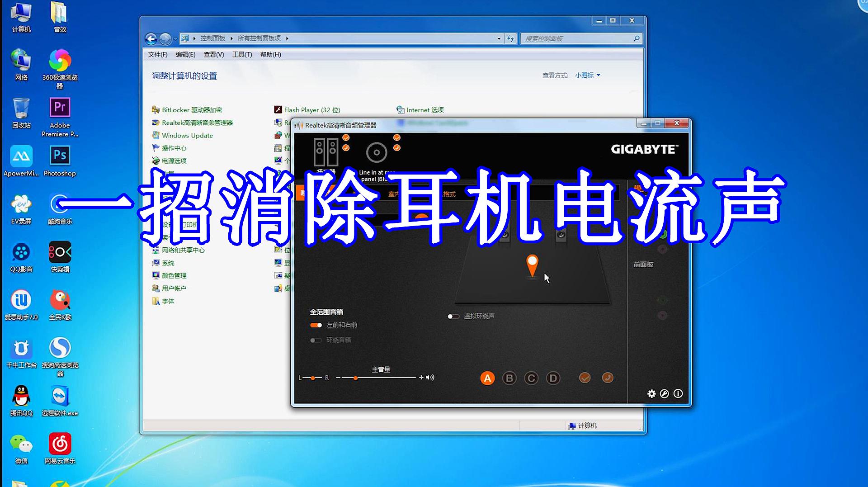Open 查看(V) menu
The width and height of the screenshot is (868, 487).
214,55
